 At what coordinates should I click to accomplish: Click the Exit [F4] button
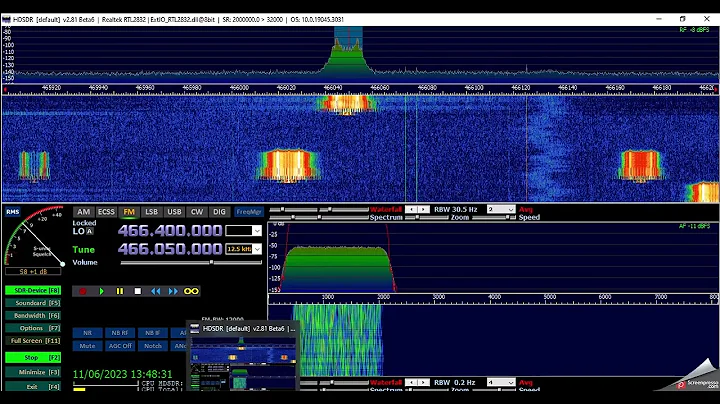[x=33, y=387]
